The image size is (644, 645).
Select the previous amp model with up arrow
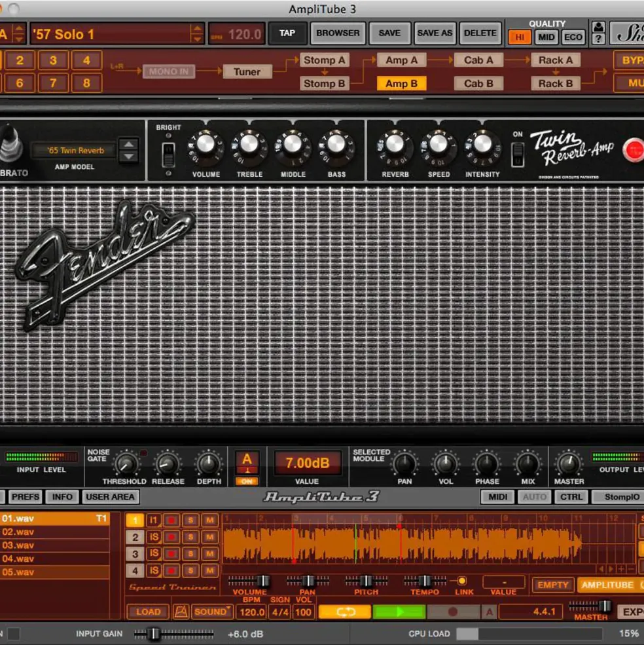pos(129,144)
